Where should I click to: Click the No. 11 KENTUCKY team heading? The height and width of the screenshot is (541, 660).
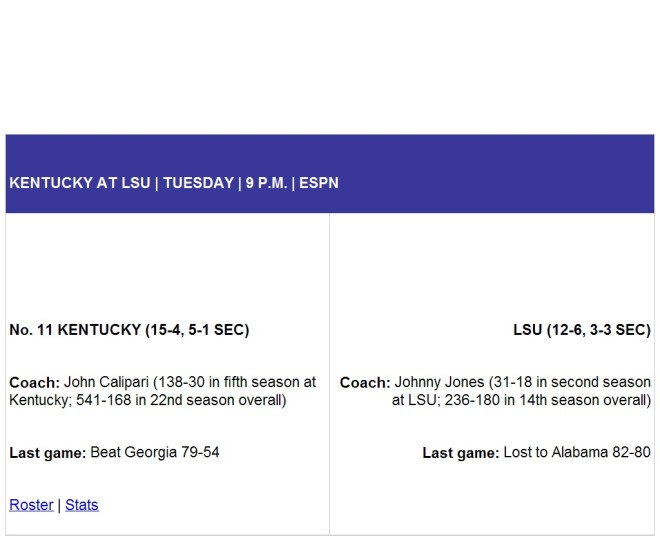tap(129, 330)
